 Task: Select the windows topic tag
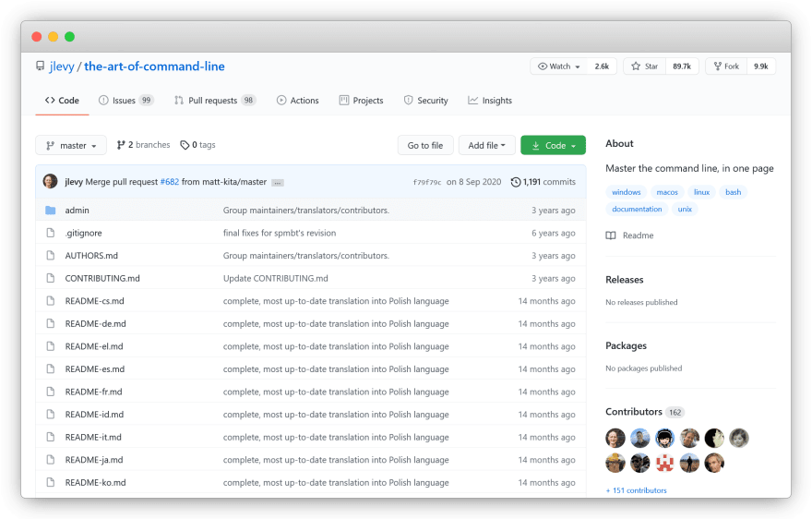[x=627, y=192]
